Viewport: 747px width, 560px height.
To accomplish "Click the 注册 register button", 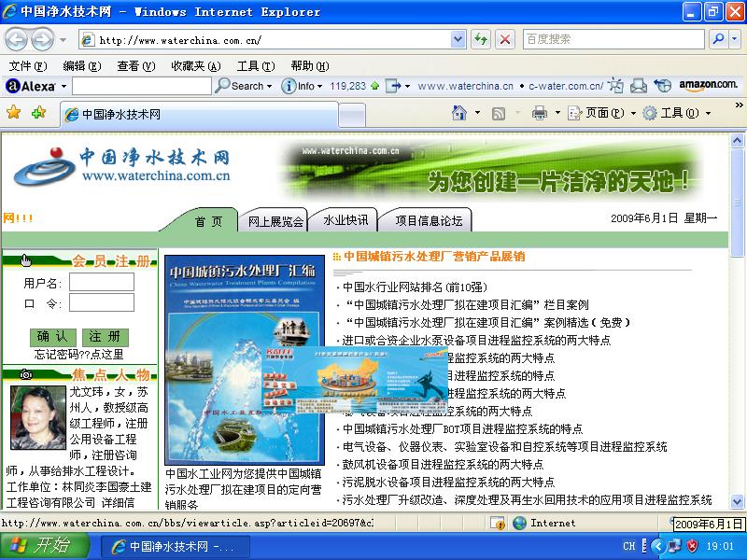I will coord(105,337).
